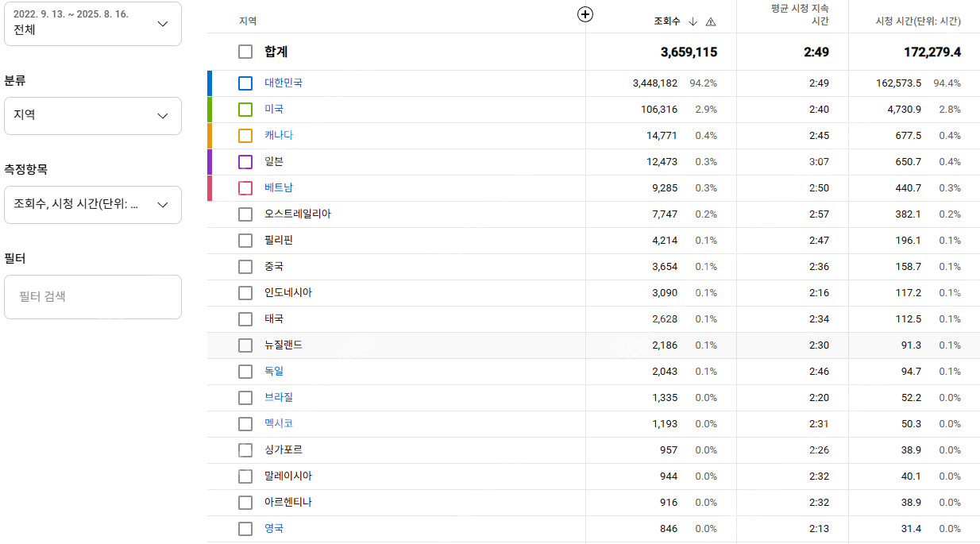The image size is (980, 544).
Task: Tick the checkbox for 뉴질랜드
Action: (245, 345)
